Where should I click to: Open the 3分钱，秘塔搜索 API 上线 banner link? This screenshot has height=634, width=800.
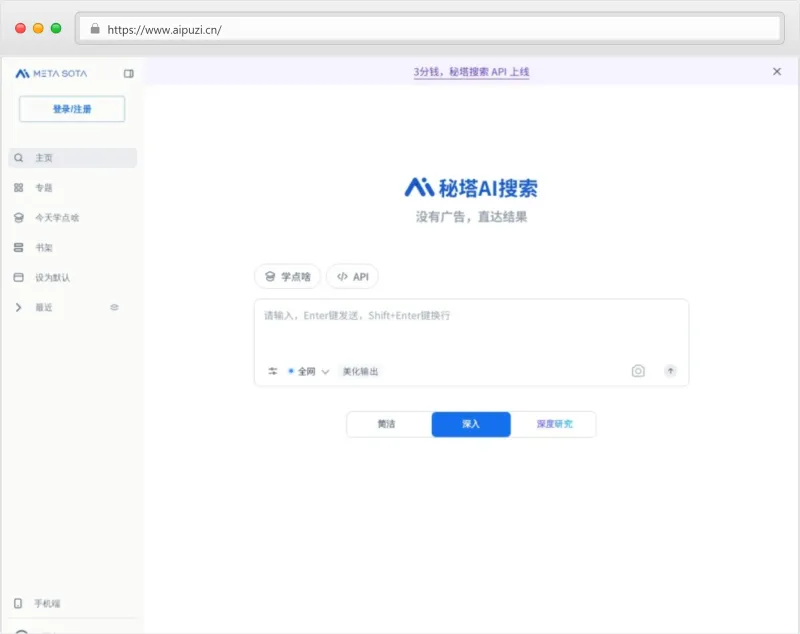471,72
